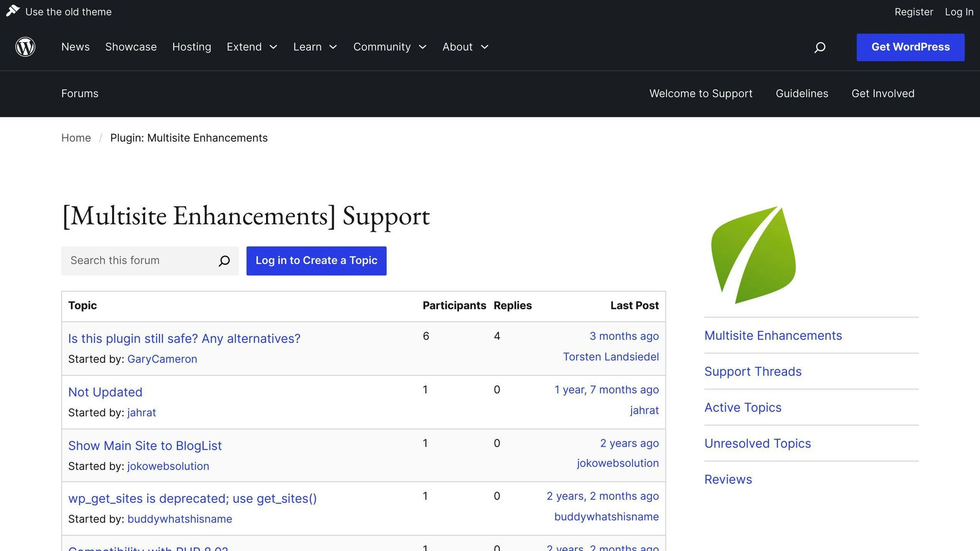Click the 3 months ago last post link
Viewport: 980px width, 551px height.
click(624, 336)
